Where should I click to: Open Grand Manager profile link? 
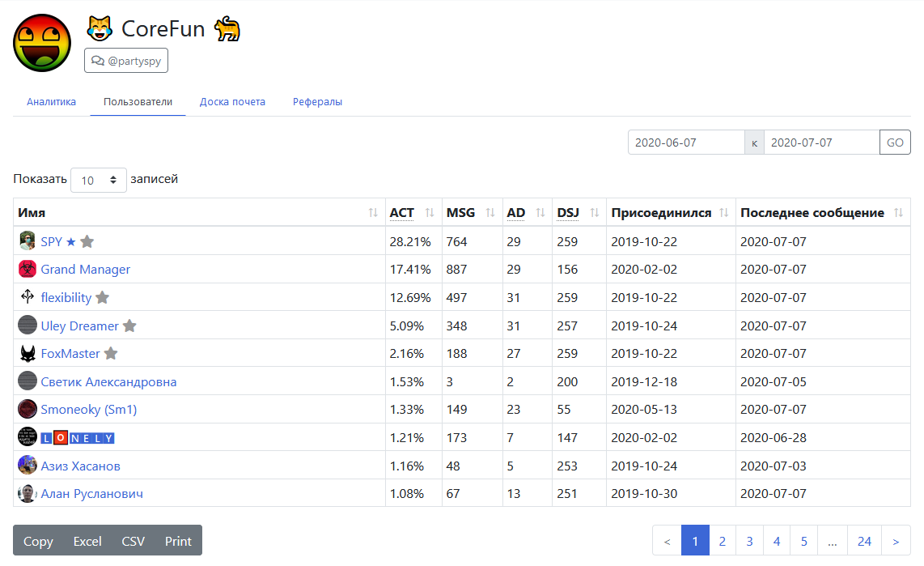coord(86,270)
